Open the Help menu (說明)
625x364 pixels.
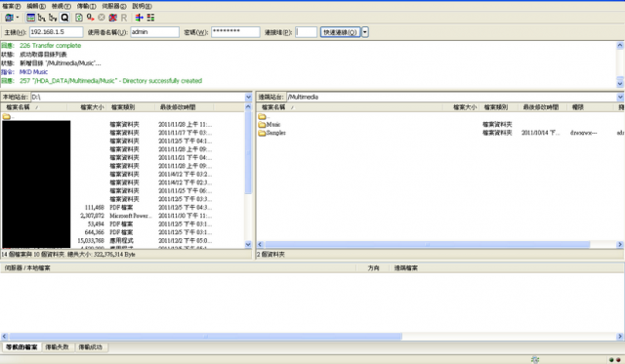[x=142, y=6]
